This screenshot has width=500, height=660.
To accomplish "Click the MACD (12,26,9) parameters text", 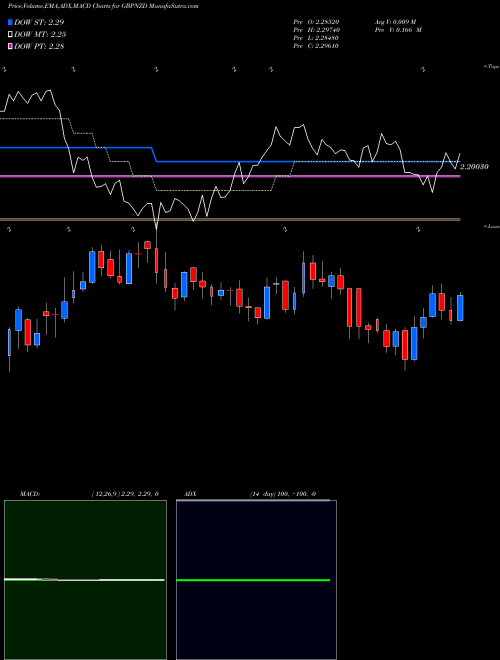I will [x=125, y=494].
